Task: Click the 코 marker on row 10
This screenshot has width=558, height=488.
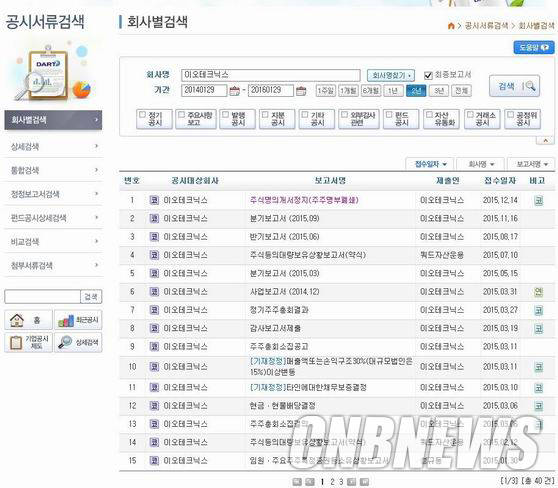Action: tap(538, 367)
